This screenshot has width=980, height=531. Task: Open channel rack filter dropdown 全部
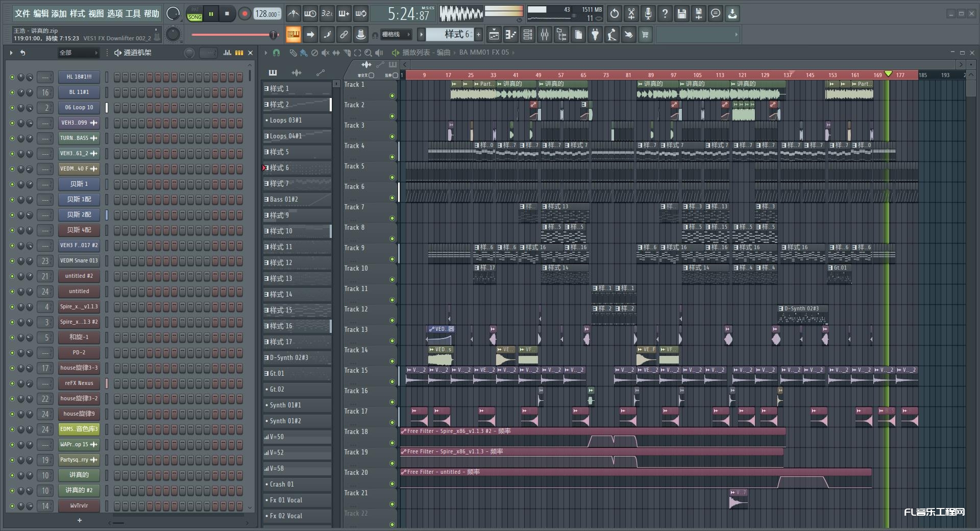click(x=78, y=53)
